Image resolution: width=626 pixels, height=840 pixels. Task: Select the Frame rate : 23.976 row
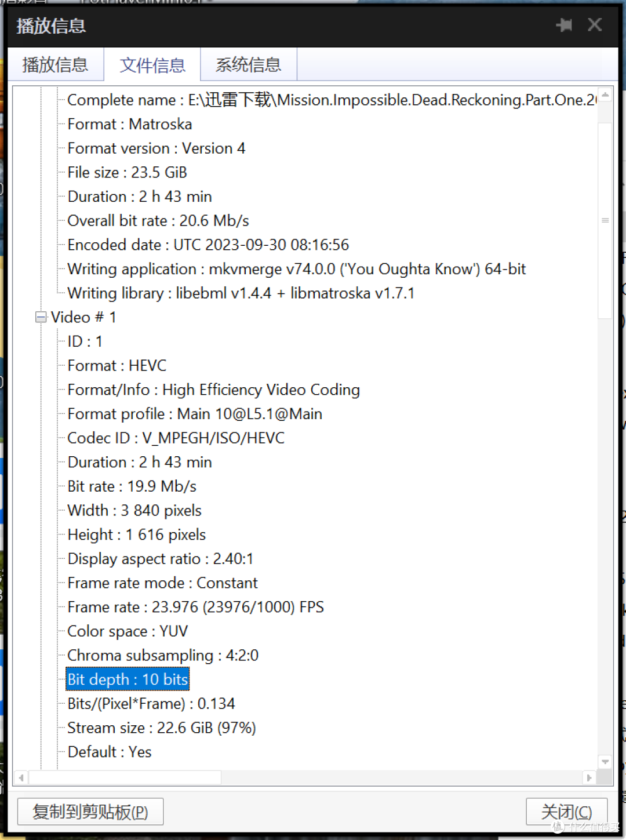195,607
